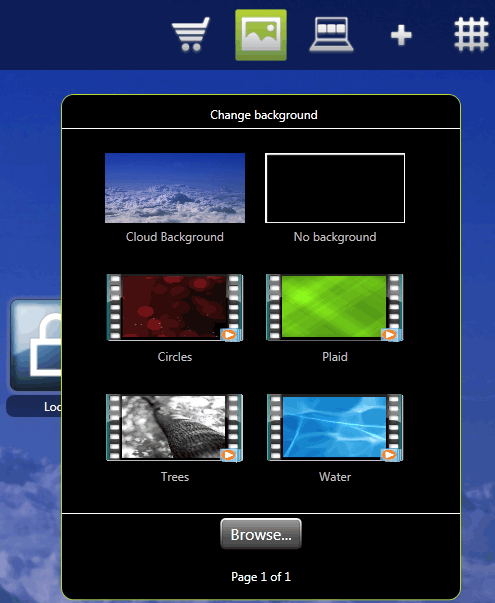Click the lock tile icon on desktop

point(36,345)
